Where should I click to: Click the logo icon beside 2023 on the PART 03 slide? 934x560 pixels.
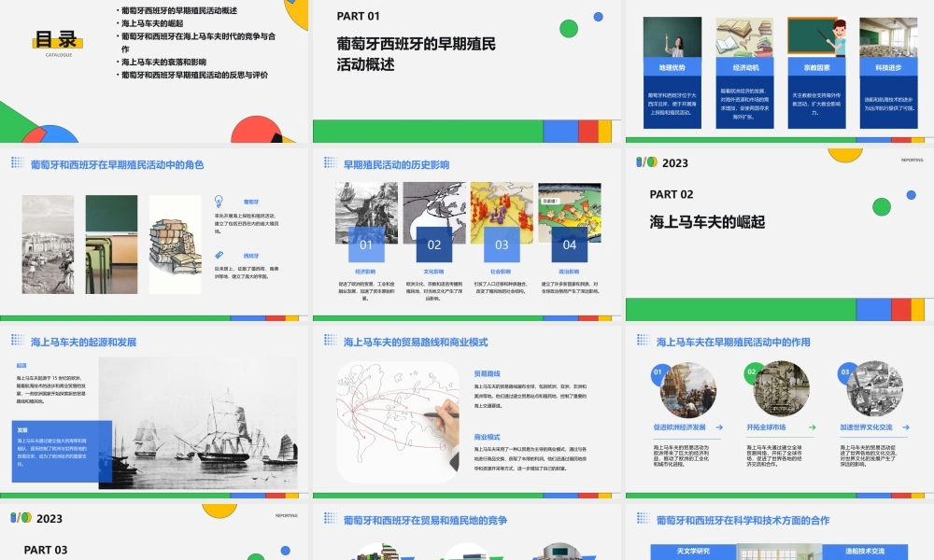(21, 518)
